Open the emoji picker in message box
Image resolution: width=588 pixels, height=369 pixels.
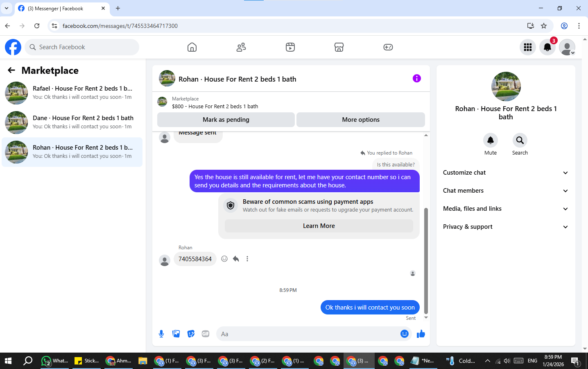405,334
